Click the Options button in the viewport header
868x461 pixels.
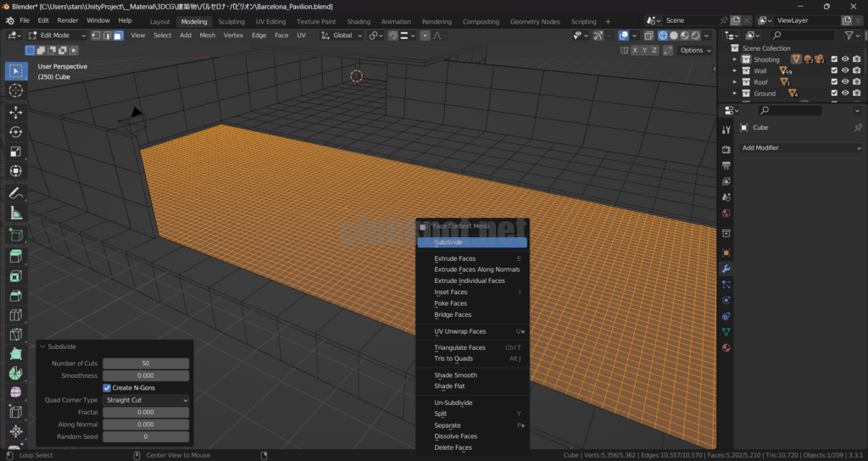(x=694, y=50)
